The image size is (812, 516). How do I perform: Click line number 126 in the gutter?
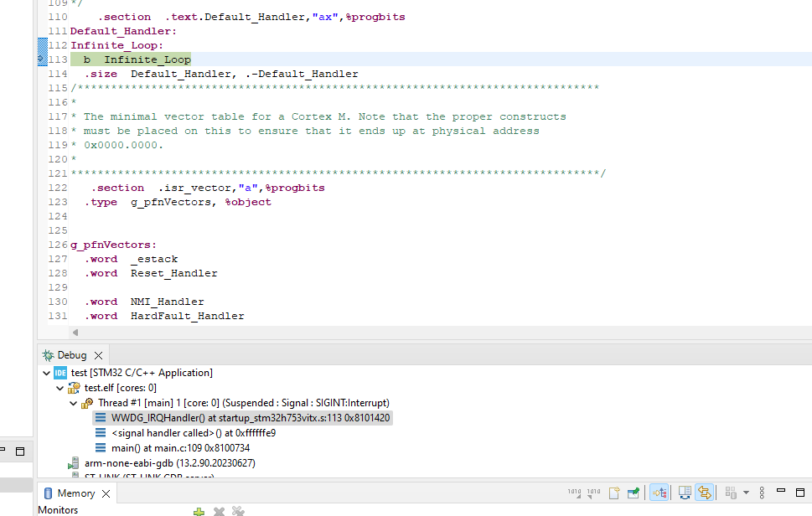[58, 245]
